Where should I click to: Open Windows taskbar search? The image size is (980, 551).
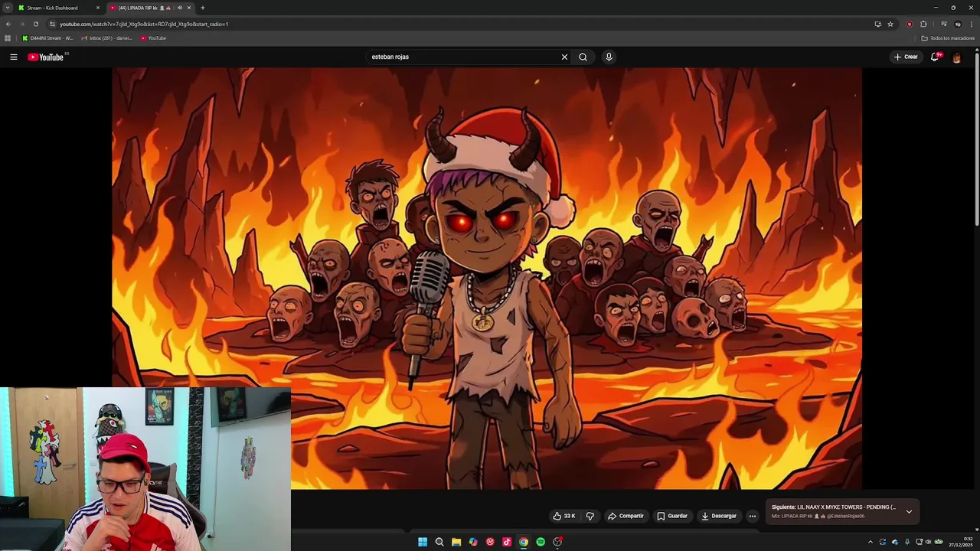[x=439, y=542]
